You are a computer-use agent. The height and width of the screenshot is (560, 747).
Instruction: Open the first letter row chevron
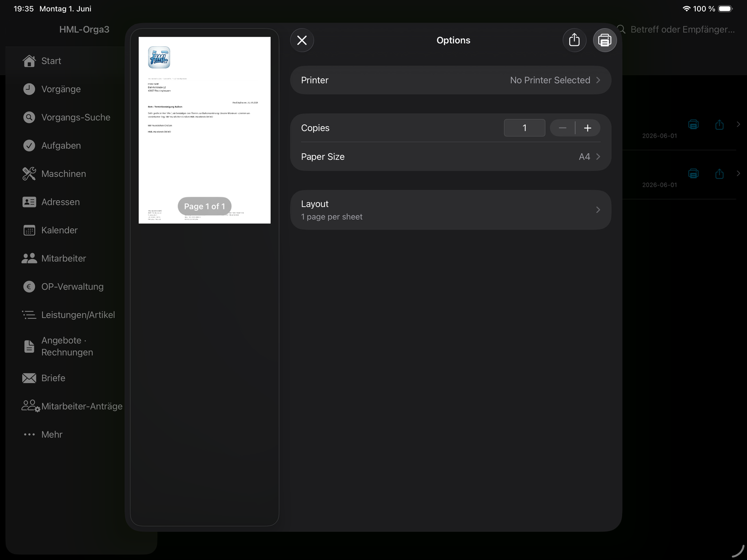click(738, 124)
